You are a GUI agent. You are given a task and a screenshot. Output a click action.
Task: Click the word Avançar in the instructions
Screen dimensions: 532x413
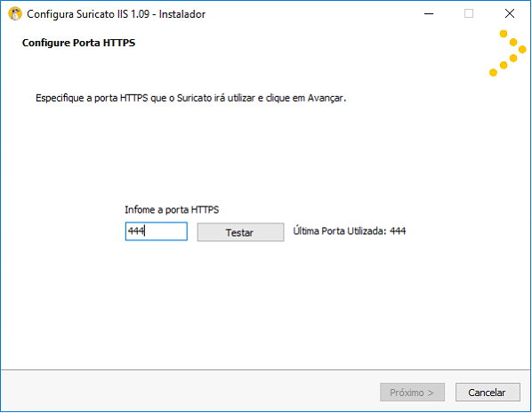(326, 98)
